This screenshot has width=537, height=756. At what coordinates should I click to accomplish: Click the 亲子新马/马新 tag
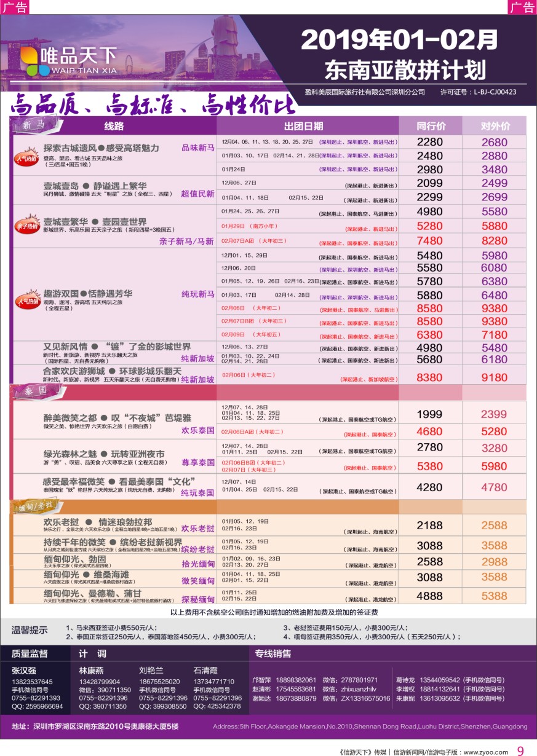[x=186, y=242]
